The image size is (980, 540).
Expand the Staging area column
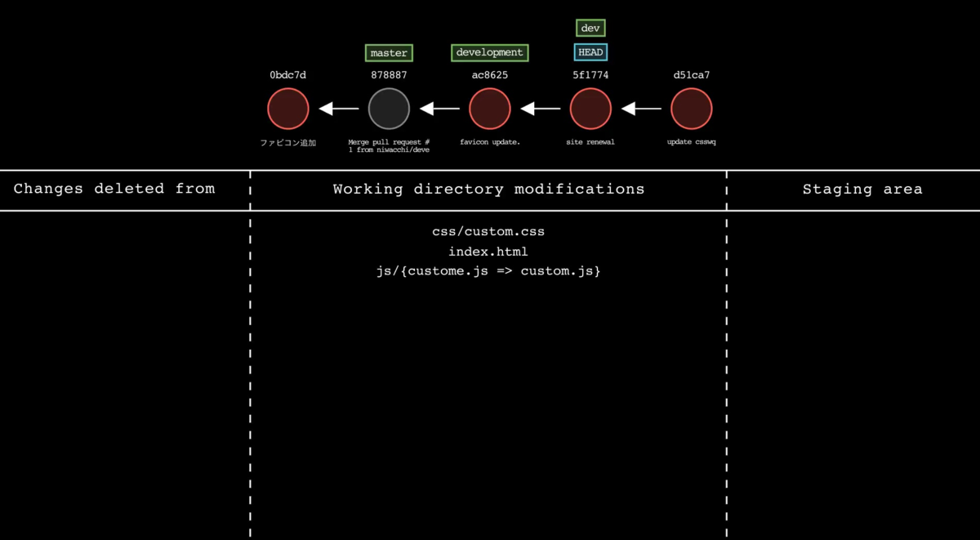click(x=862, y=189)
